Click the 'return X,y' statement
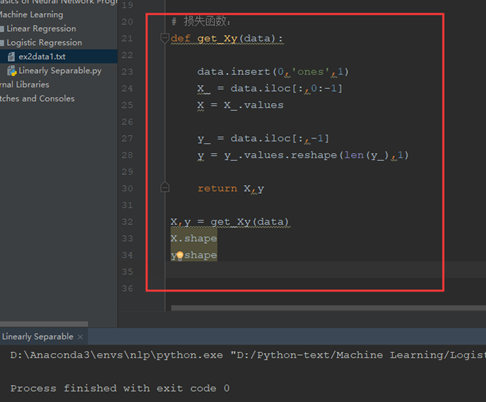 tap(231, 189)
